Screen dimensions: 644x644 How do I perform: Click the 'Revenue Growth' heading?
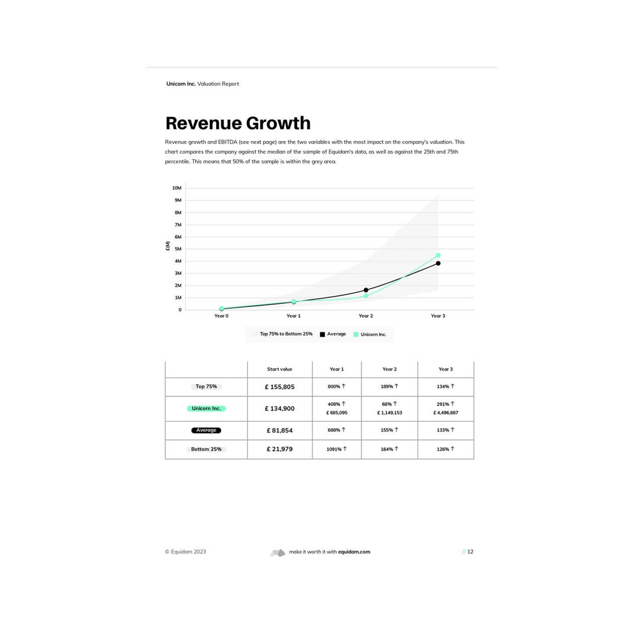tap(238, 123)
